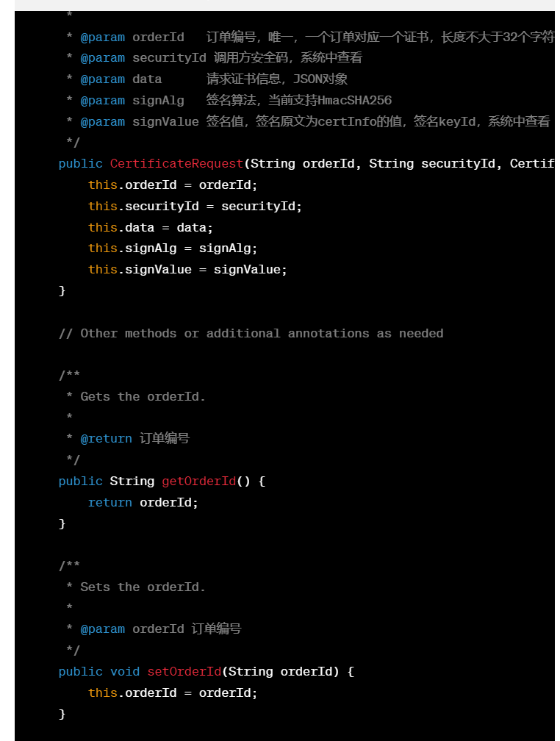Click the 'public' keyword before CertificateRequest
Image resolution: width=560 pixels, height=741 pixels.
click(80, 164)
